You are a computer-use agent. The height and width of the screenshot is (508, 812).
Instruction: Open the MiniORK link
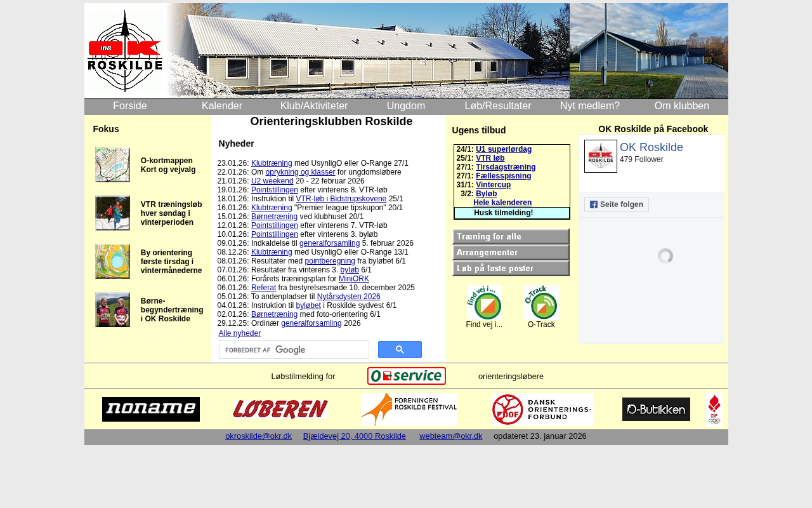click(354, 279)
